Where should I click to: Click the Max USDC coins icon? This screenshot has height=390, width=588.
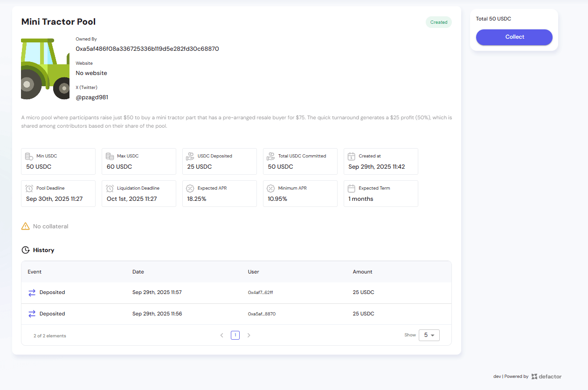tap(110, 157)
